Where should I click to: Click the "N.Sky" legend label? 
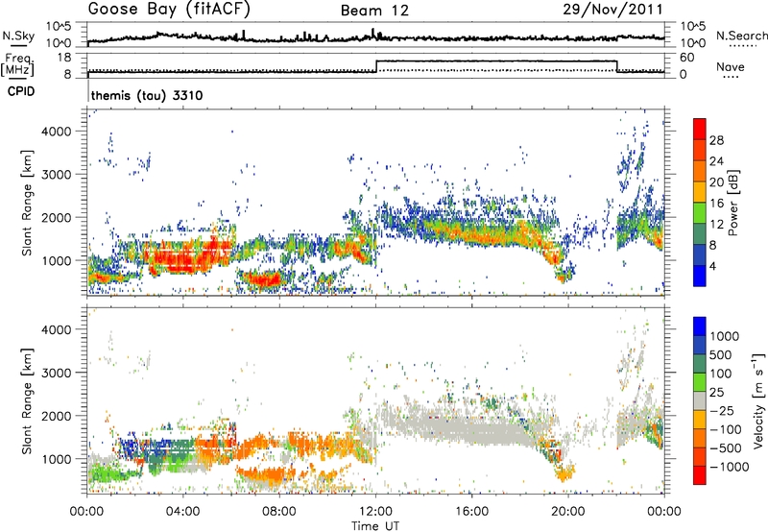click(x=18, y=36)
